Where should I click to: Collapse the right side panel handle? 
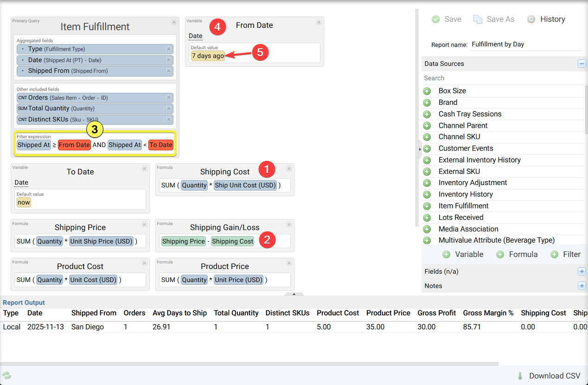[x=420, y=149]
